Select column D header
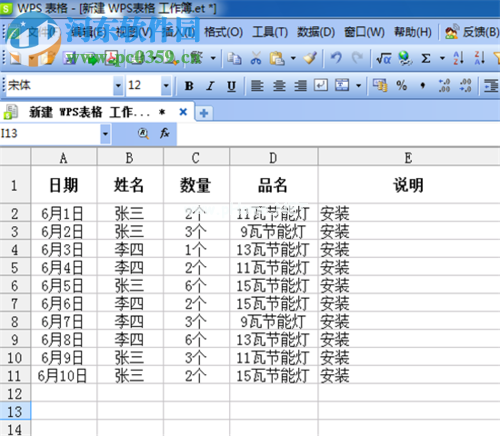500x436 pixels. [x=273, y=157]
